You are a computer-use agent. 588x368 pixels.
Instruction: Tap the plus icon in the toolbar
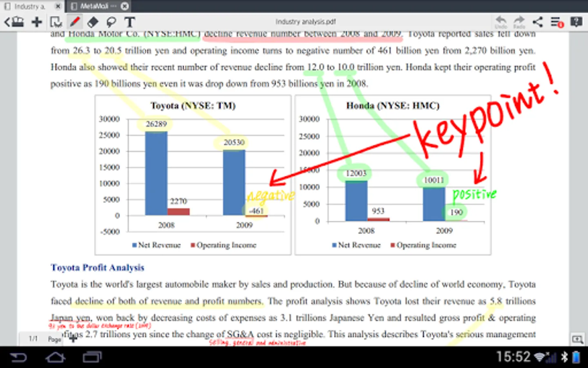(37, 22)
